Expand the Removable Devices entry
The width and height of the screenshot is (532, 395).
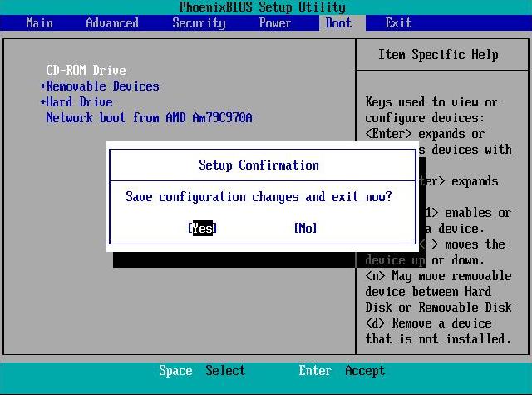pos(100,86)
